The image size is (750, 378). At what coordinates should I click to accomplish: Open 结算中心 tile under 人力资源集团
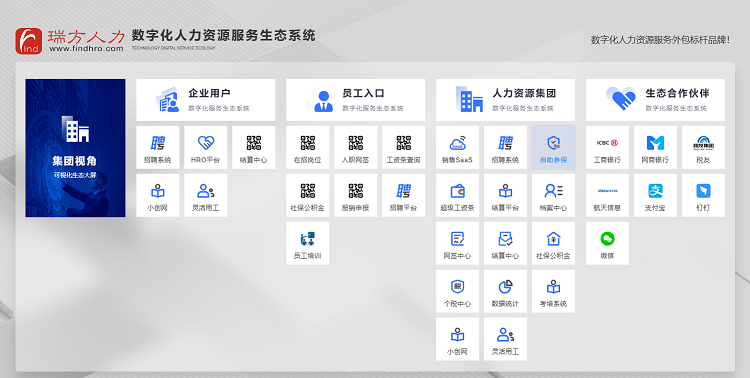tap(506, 243)
